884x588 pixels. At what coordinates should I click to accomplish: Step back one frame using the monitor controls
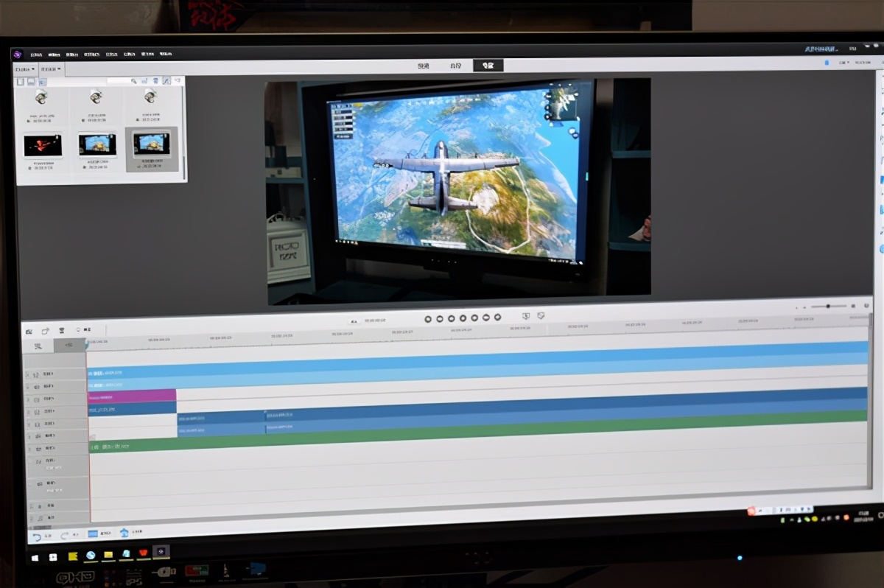(451, 318)
